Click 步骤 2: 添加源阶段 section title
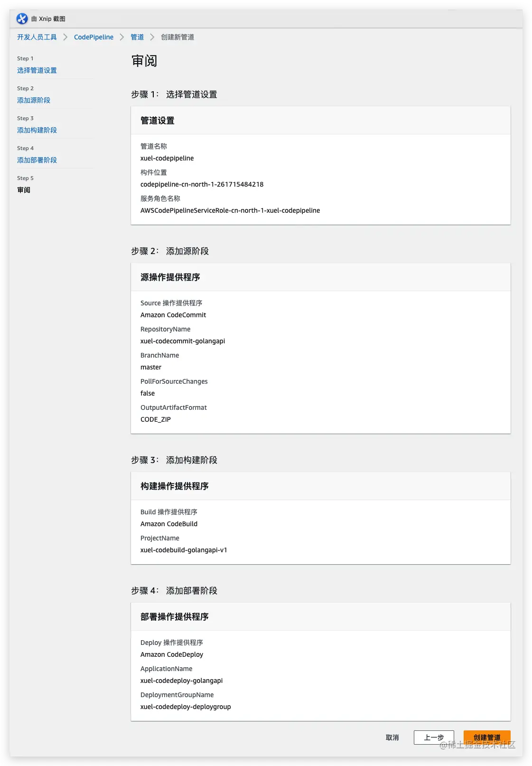This screenshot has width=532, height=766. 170,251
